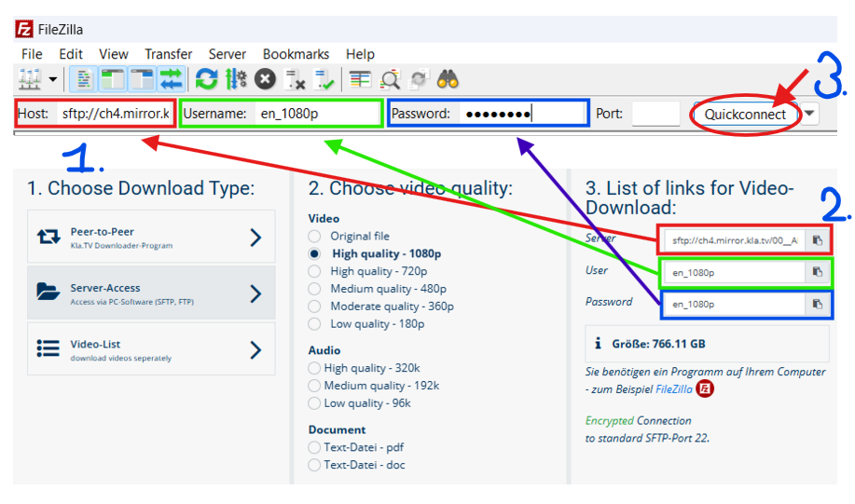Viewport: 855px width, 504px height.
Task: Open the Bookmarks menu
Action: [x=296, y=54]
